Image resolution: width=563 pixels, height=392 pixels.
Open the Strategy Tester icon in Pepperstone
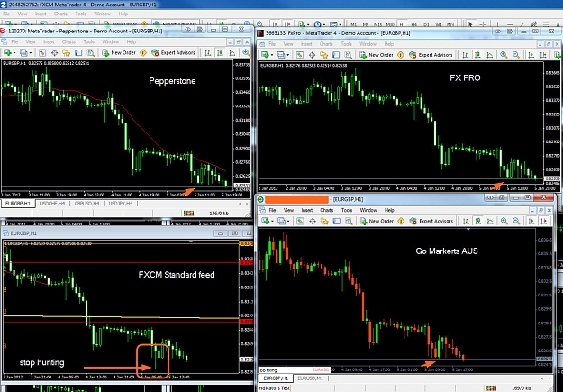(91, 53)
